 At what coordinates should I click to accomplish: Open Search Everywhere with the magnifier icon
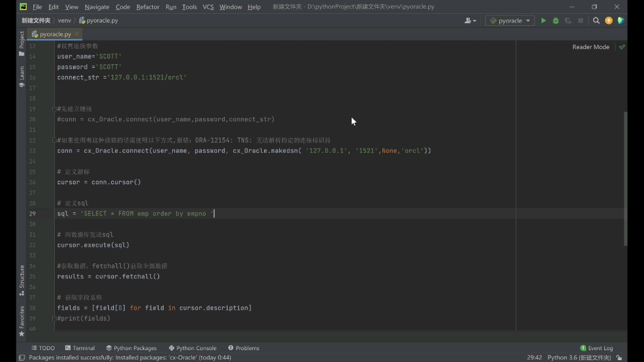[x=596, y=20]
